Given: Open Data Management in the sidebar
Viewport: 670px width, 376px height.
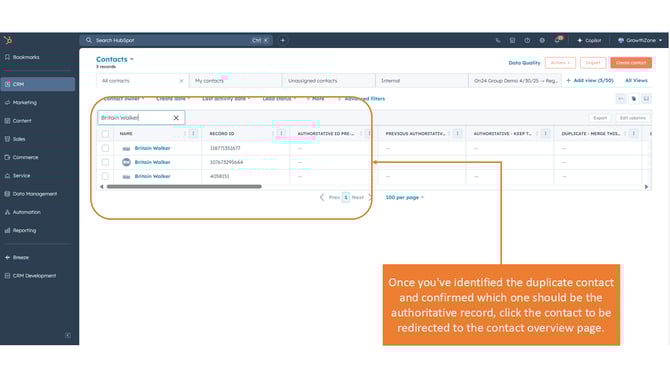Looking at the screenshot, I should coord(31,194).
